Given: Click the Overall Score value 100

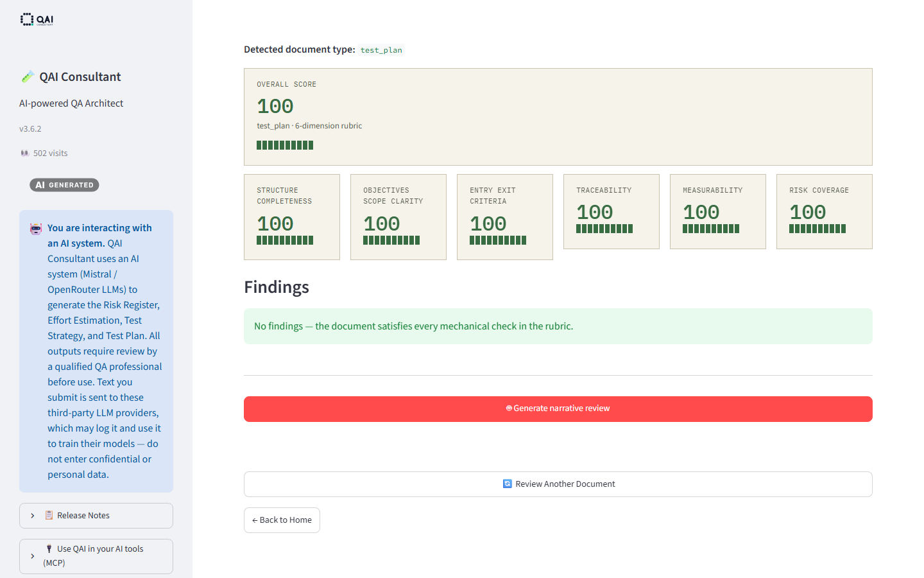Looking at the screenshot, I should [x=275, y=106].
